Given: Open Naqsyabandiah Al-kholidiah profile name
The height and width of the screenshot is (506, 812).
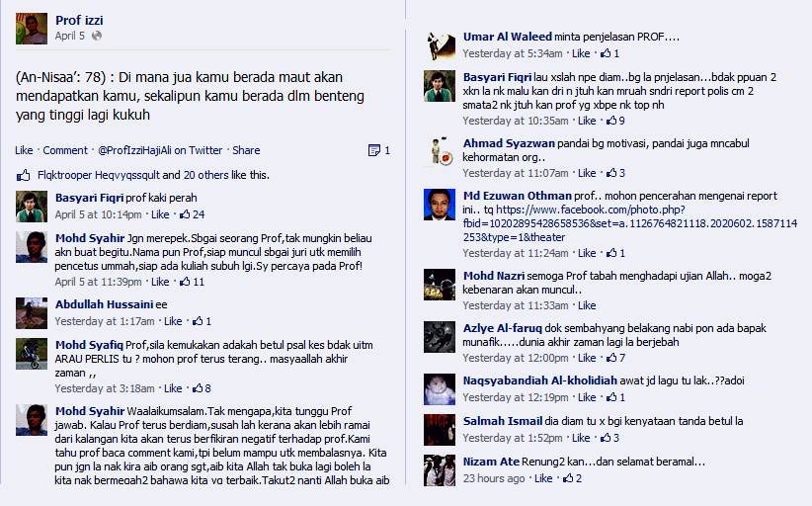Looking at the screenshot, I should pyautogui.click(x=540, y=380).
